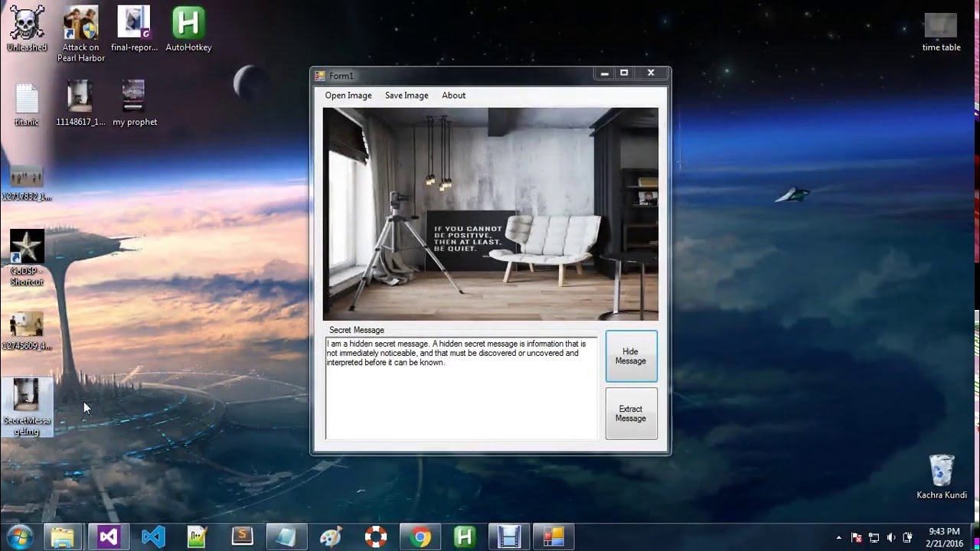Screen dimensions: 980x551
Task: Open File Explorer from the taskbar
Action: tap(64, 537)
